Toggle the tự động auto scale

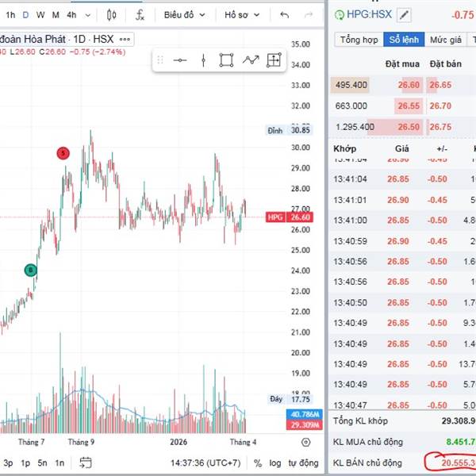click(x=303, y=463)
